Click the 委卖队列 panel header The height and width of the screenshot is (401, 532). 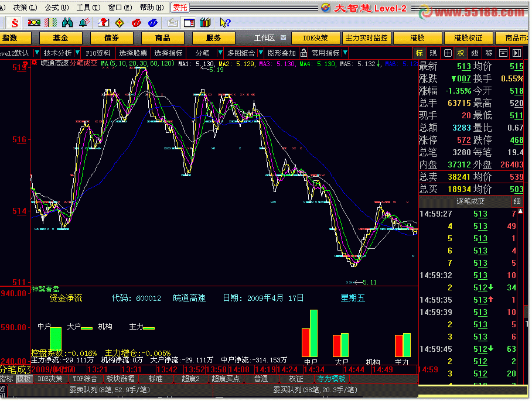pyautogui.click(x=110, y=390)
